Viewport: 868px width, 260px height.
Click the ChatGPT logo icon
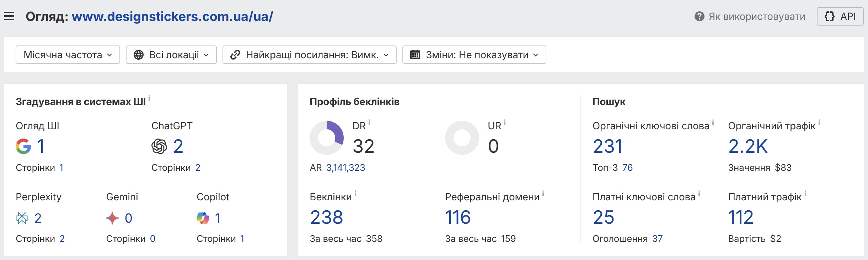coord(159,146)
